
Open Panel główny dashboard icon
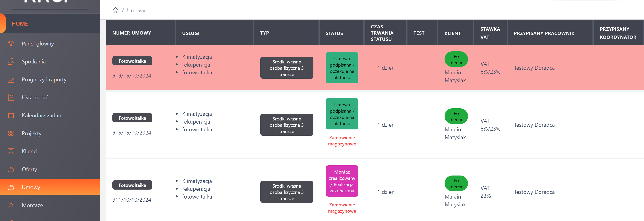(11, 44)
